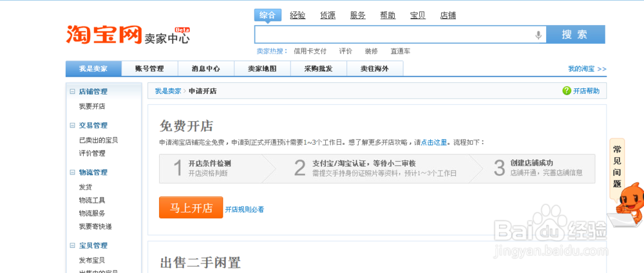Click the 点击这里 link
Image resolution: width=644 pixels, height=273 pixels.
[x=433, y=142]
